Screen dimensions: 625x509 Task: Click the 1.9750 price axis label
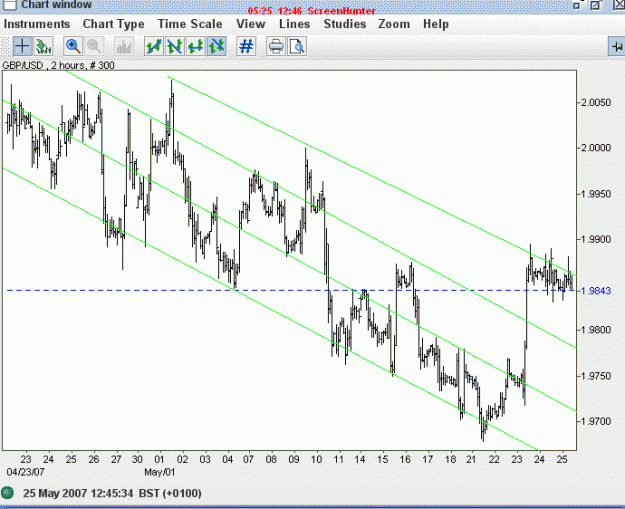point(596,376)
